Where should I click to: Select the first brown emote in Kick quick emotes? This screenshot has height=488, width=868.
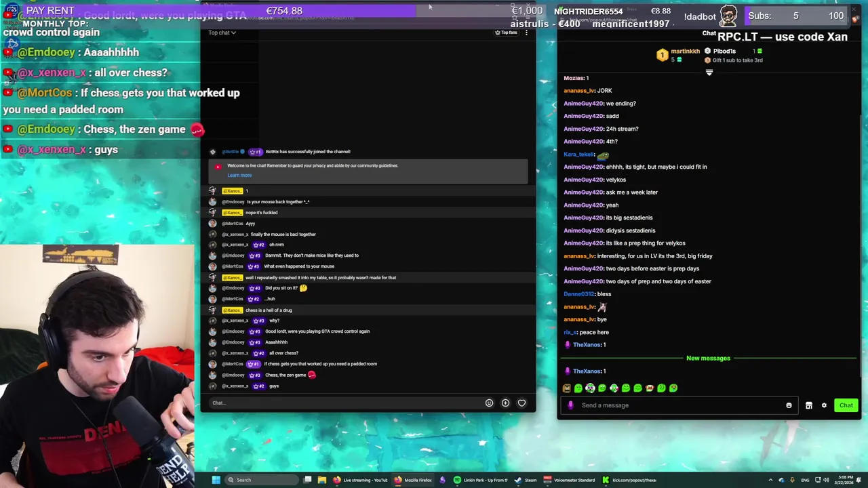point(567,388)
